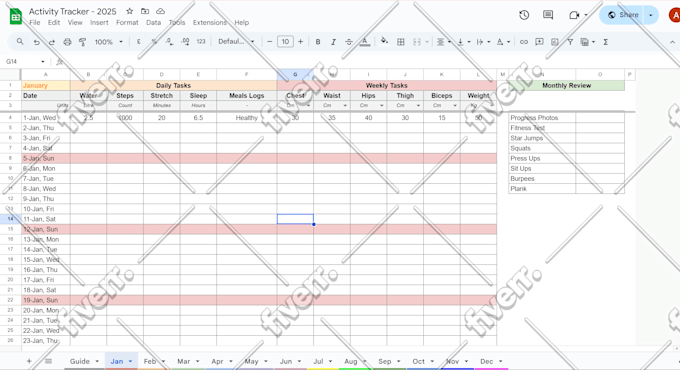Screen dimensions: 680x370
Task: Decrease font size with minus button
Action: click(269, 42)
